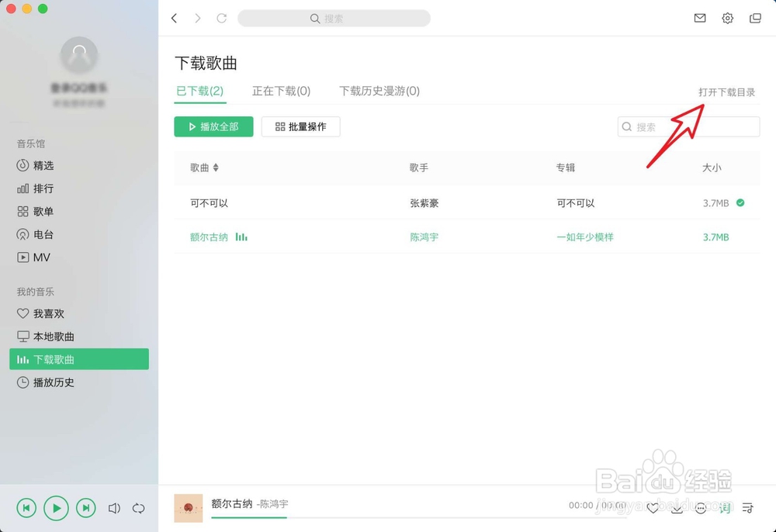Image resolution: width=776 pixels, height=532 pixels.
Task: Select 下载歌曲 in the sidebar
Action: pyautogui.click(x=79, y=359)
